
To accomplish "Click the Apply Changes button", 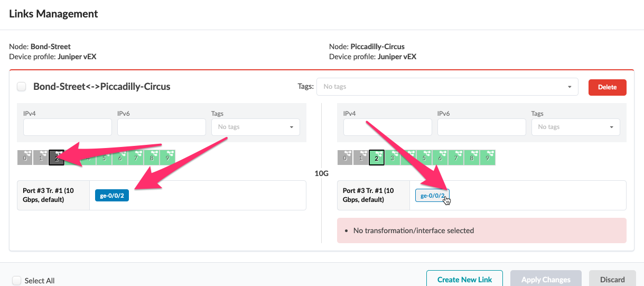I will coord(545,279).
